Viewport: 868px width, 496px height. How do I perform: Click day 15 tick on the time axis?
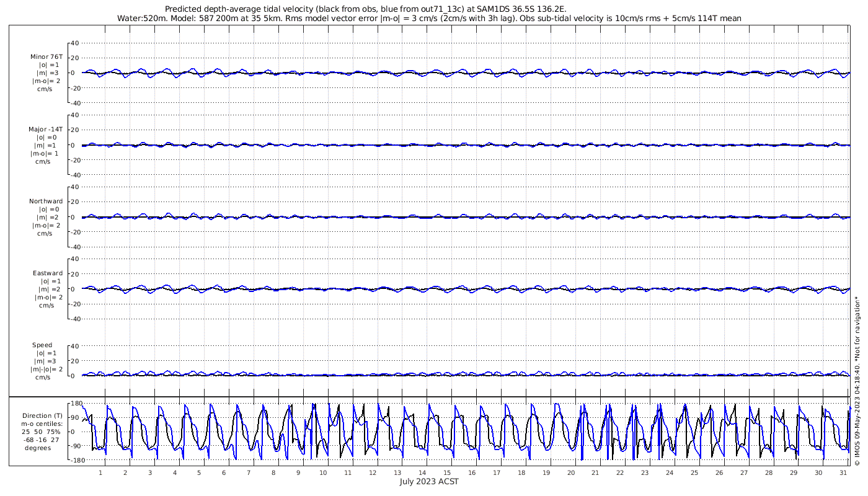[447, 472]
